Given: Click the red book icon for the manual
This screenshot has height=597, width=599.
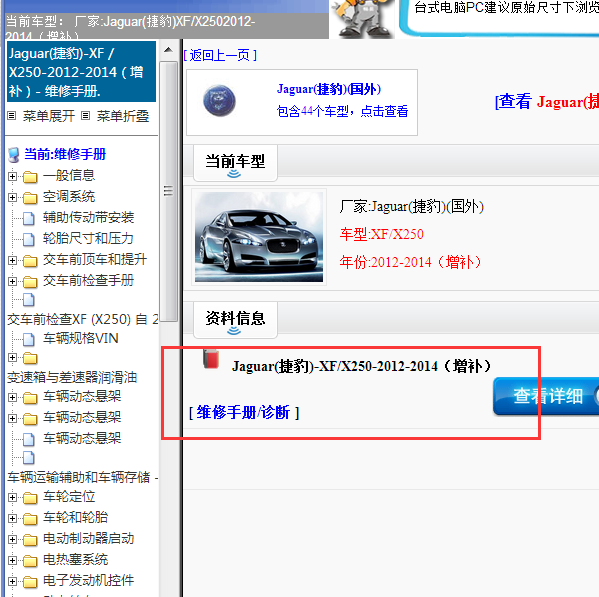Looking at the screenshot, I should 211,359.
